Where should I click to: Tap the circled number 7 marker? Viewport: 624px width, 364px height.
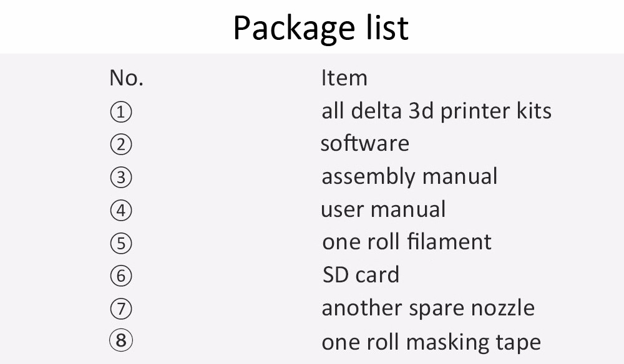tap(121, 309)
